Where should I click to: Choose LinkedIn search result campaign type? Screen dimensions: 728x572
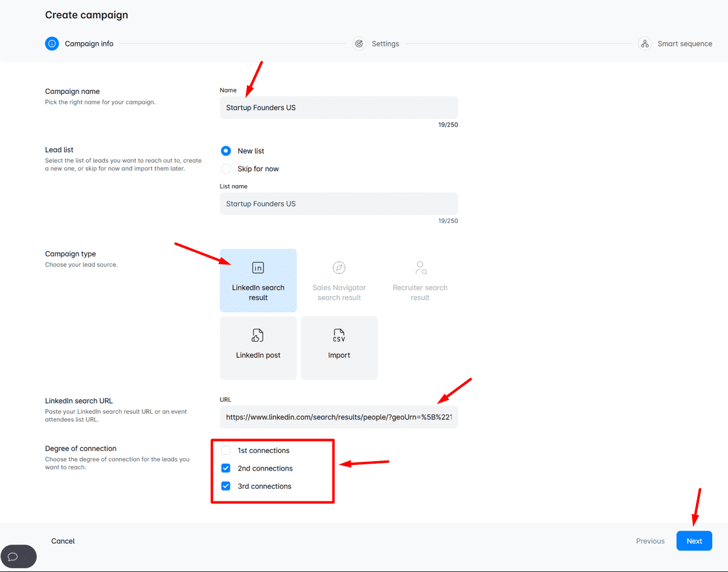point(258,280)
